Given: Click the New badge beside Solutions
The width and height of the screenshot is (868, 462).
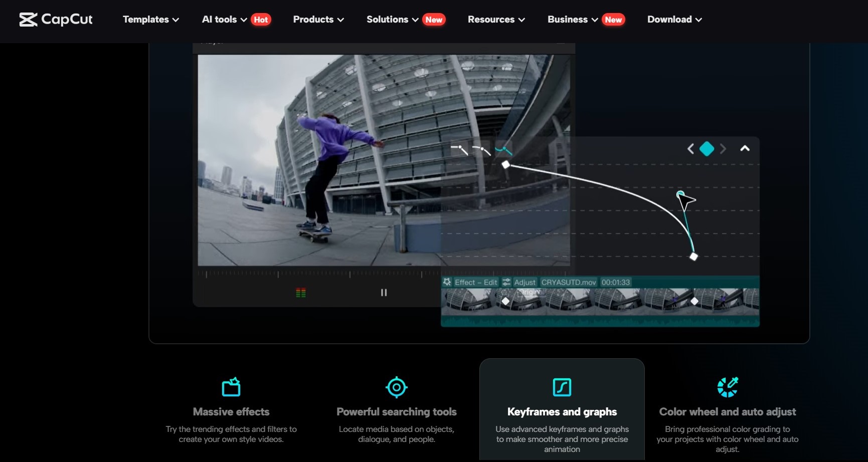Looking at the screenshot, I should (x=434, y=20).
